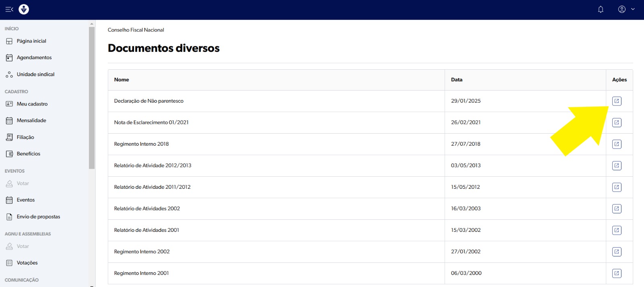Open Meu cadastro page
The width and height of the screenshot is (644, 287).
[32, 104]
